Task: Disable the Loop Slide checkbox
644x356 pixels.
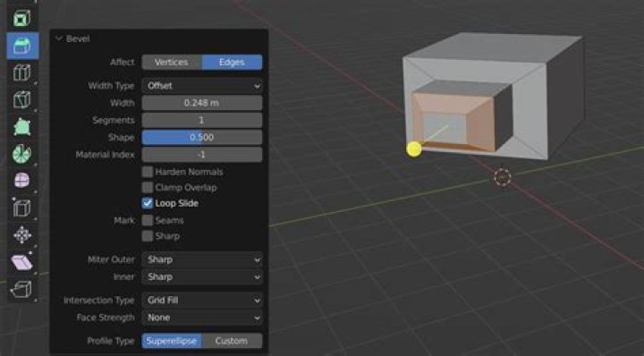Action: [x=148, y=203]
